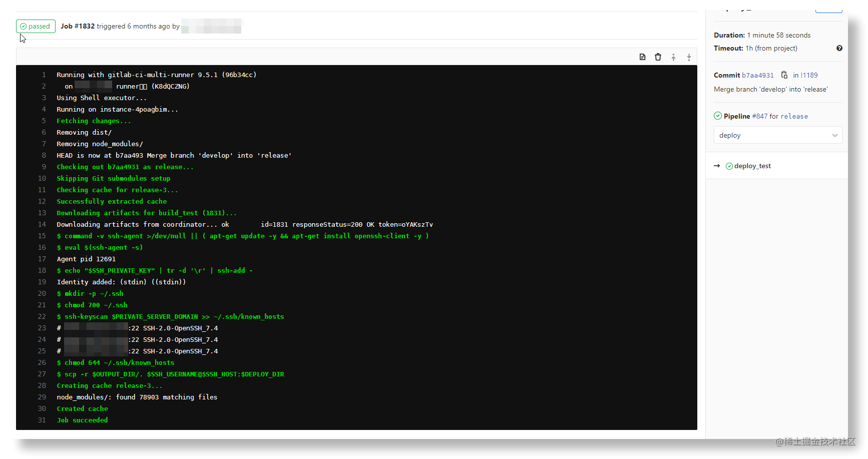This screenshot has width=868, height=459.
Task: Open the release branch link
Action: coord(794,116)
